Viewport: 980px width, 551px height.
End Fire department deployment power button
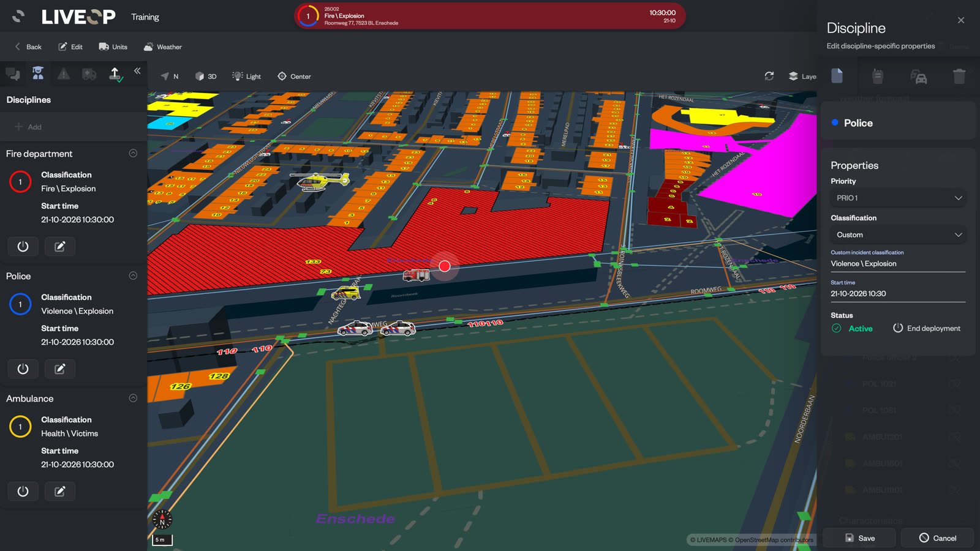[x=23, y=246]
